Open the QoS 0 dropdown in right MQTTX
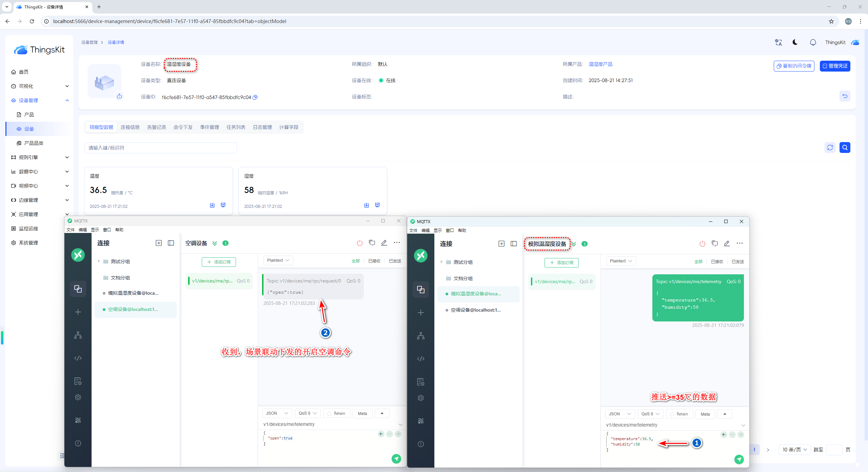This screenshot has height=472, width=868. [650, 414]
